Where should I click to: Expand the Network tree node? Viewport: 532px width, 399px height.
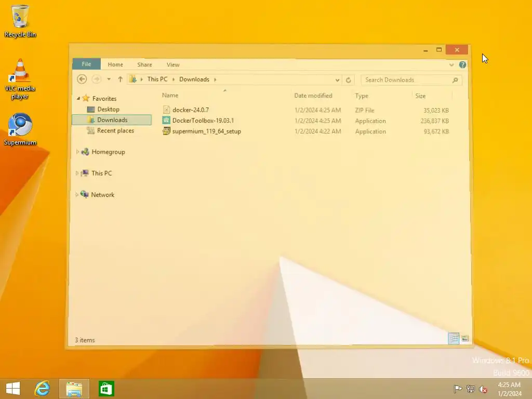[x=77, y=194]
